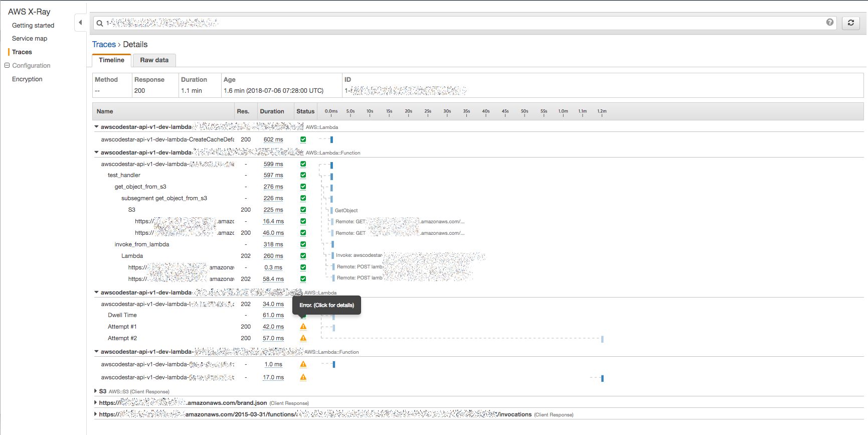The image size is (868, 435).
Task: Open the help question mark icon
Action: pyautogui.click(x=830, y=22)
